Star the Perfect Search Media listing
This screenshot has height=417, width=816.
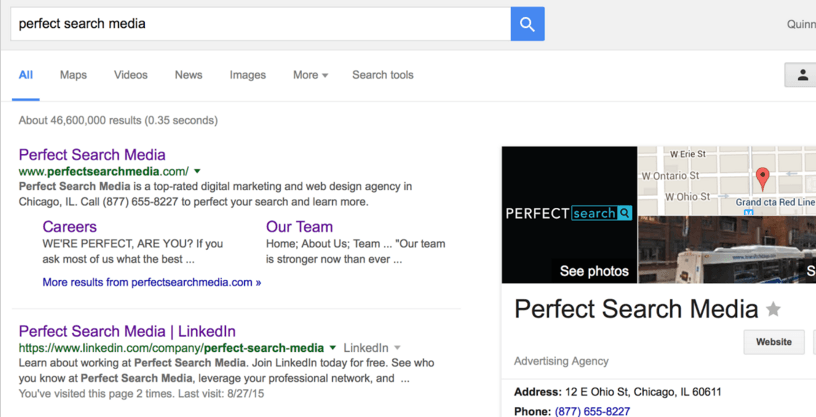click(x=773, y=309)
